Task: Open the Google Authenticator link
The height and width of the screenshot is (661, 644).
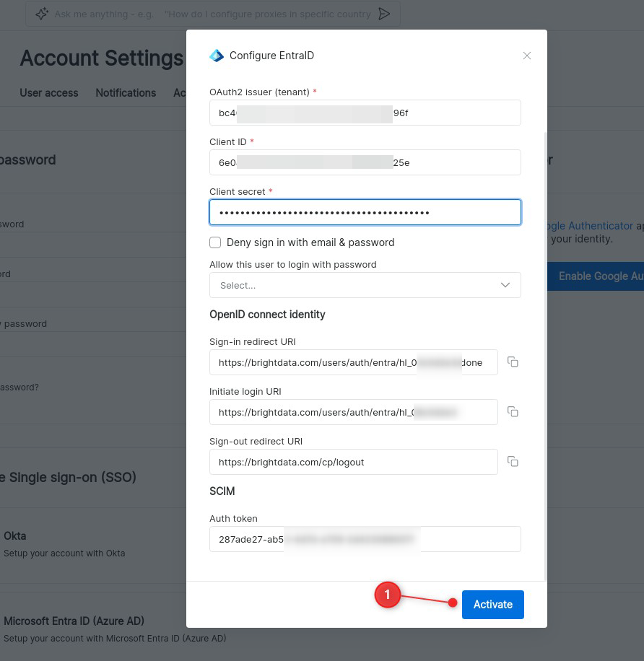Action: pos(590,226)
